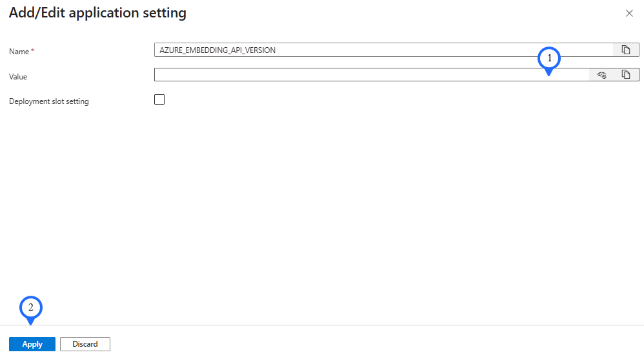Click the empty panel area below the checkbox
This screenshot has height=359, width=644.
click(322, 205)
